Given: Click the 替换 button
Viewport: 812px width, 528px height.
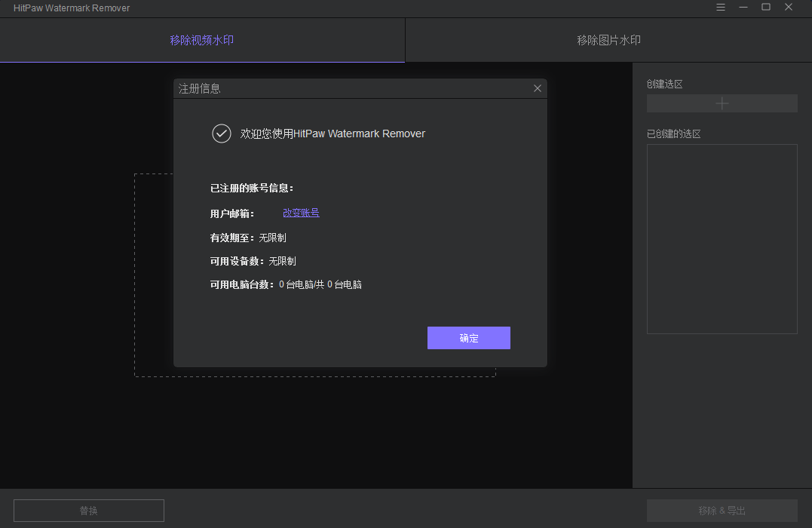Looking at the screenshot, I should point(88,511).
